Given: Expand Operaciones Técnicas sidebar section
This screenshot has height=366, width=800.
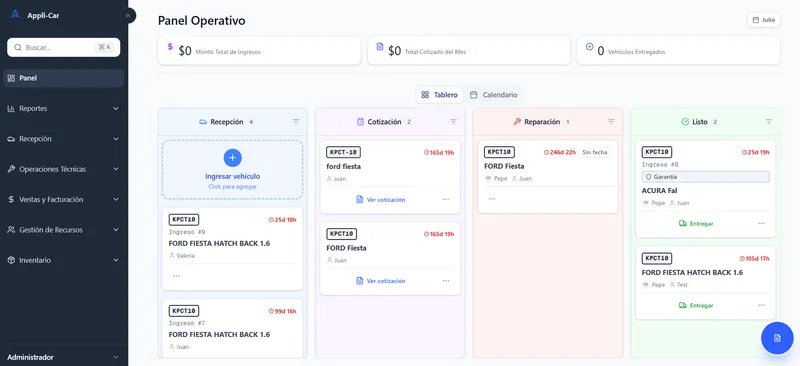Looking at the screenshot, I should pos(64,169).
